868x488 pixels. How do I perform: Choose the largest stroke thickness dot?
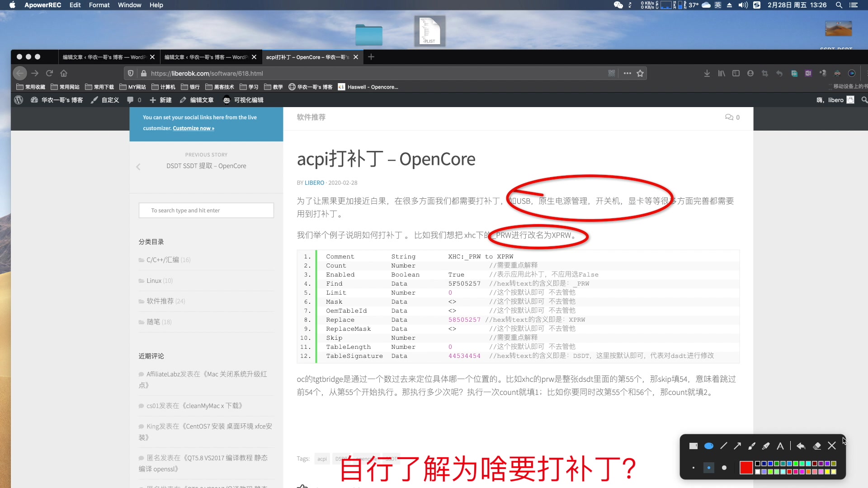[724, 468]
